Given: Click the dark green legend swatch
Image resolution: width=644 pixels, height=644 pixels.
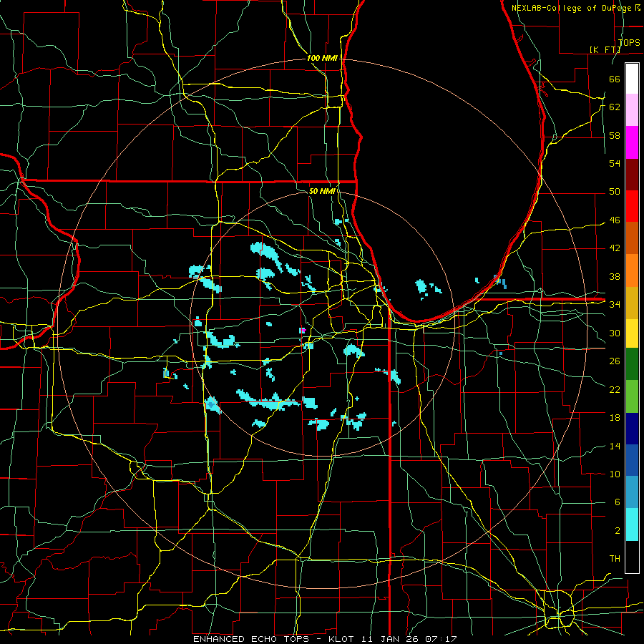Looking at the screenshot, I should (632, 364).
